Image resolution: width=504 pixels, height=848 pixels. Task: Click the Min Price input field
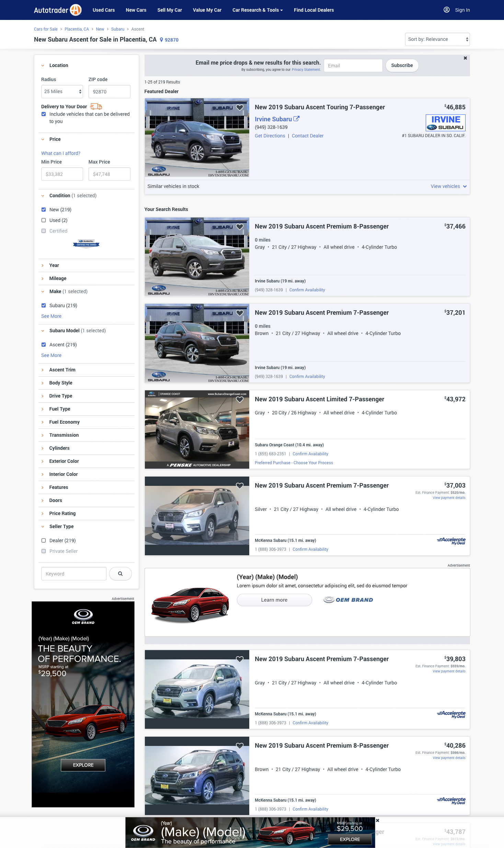pyautogui.click(x=62, y=174)
